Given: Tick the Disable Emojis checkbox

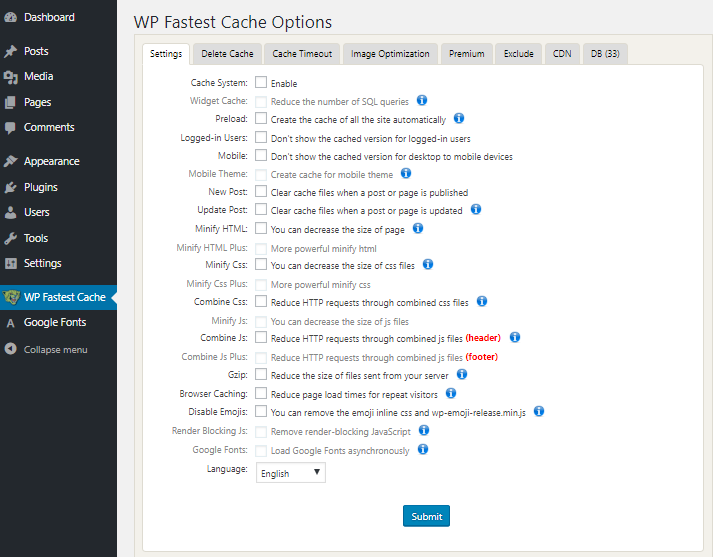Looking at the screenshot, I should pyautogui.click(x=261, y=411).
